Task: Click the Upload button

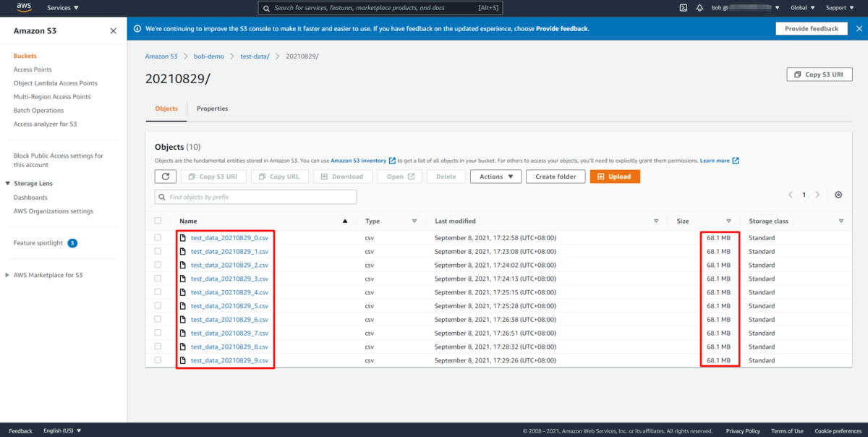Action: coord(615,177)
